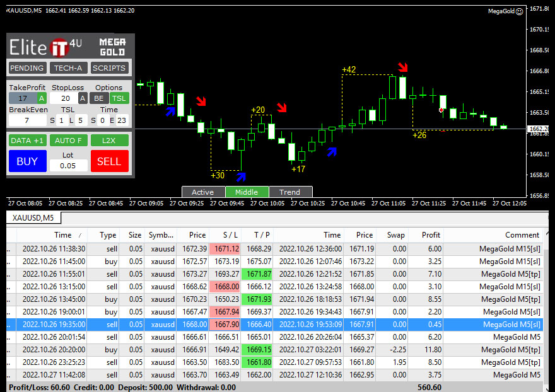Select the red signal arrow beside +20 label
This screenshot has height=392, width=555.
pyautogui.click(x=282, y=108)
